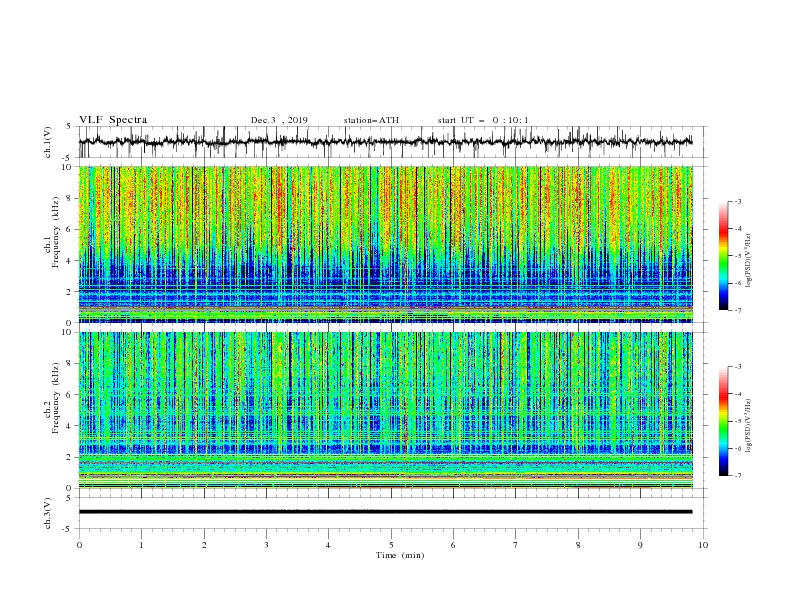The image size is (792, 612).
Task: Click the ch.2 colorbar "log(PSD)(V²/Hz)" label
Action: 749,426
